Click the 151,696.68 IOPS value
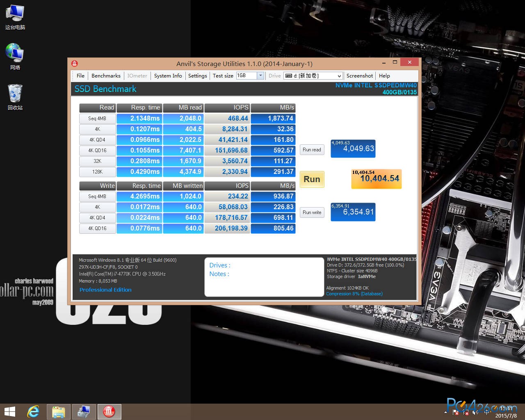The width and height of the screenshot is (525, 420). 227,151
